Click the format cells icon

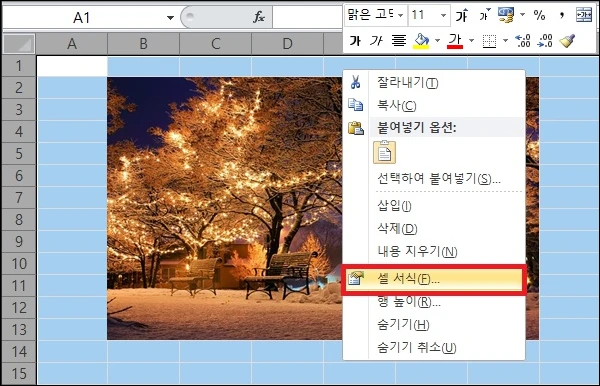coord(355,279)
